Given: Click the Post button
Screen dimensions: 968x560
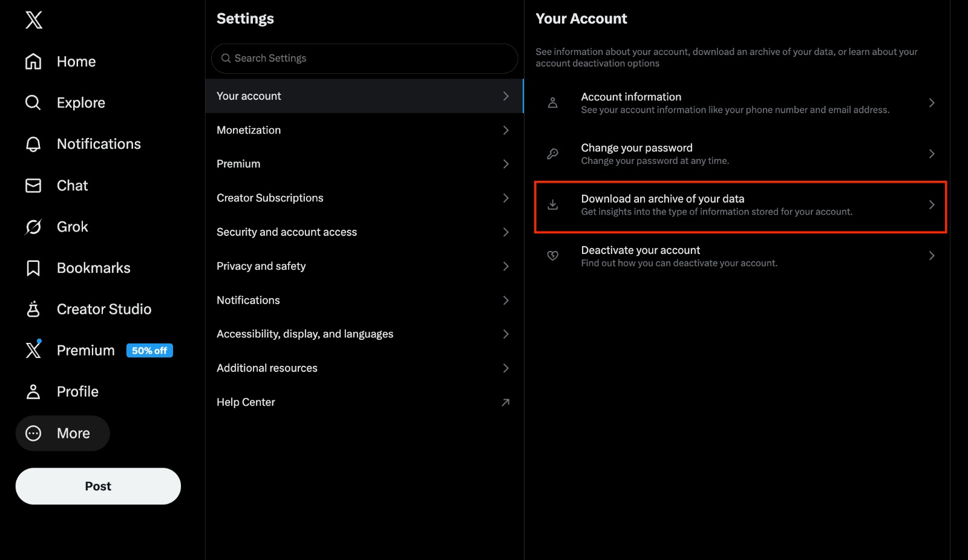Looking at the screenshot, I should pos(97,486).
